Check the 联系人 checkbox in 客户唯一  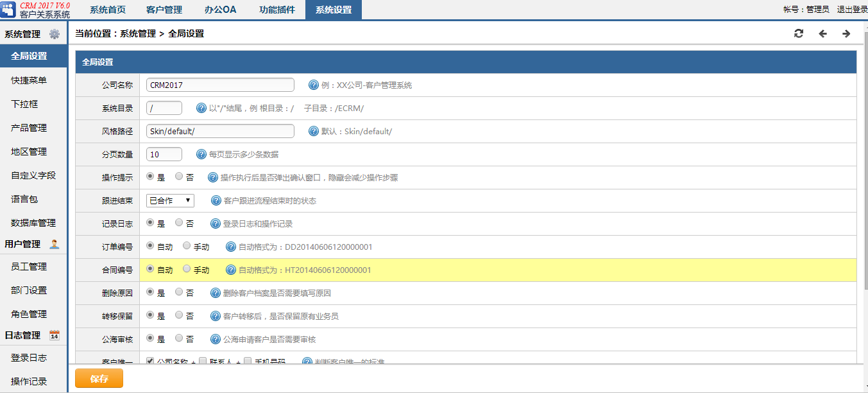coord(203,362)
